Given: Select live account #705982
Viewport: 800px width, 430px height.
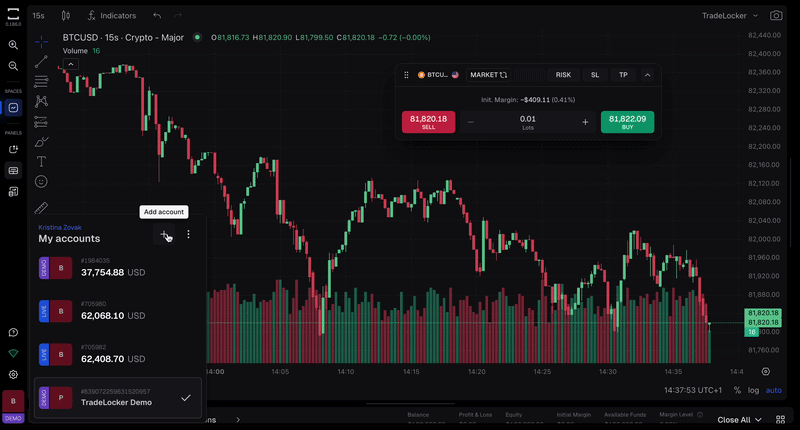Looking at the screenshot, I should click(117, 354).
